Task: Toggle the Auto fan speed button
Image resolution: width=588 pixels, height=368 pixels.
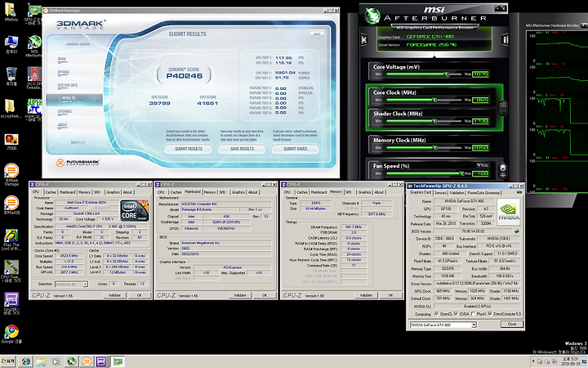Action: tap(483, 165)
